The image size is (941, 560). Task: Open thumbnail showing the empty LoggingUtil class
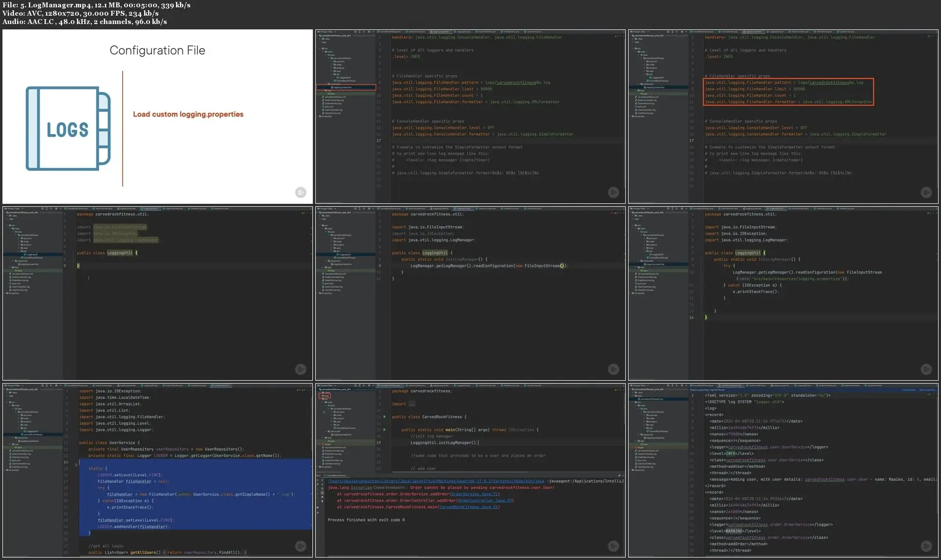157,293
